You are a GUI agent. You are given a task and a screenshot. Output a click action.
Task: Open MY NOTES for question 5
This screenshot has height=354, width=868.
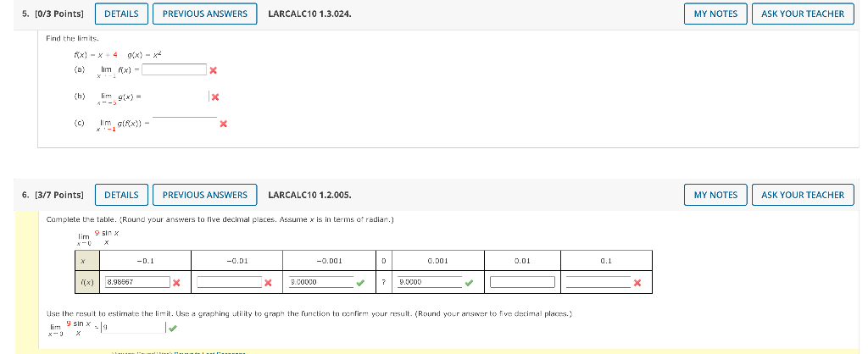coord(715,14)
